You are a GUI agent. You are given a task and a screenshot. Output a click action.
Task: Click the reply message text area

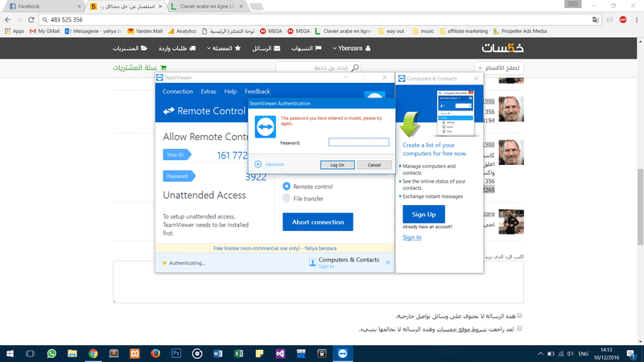tap(318, 282)
